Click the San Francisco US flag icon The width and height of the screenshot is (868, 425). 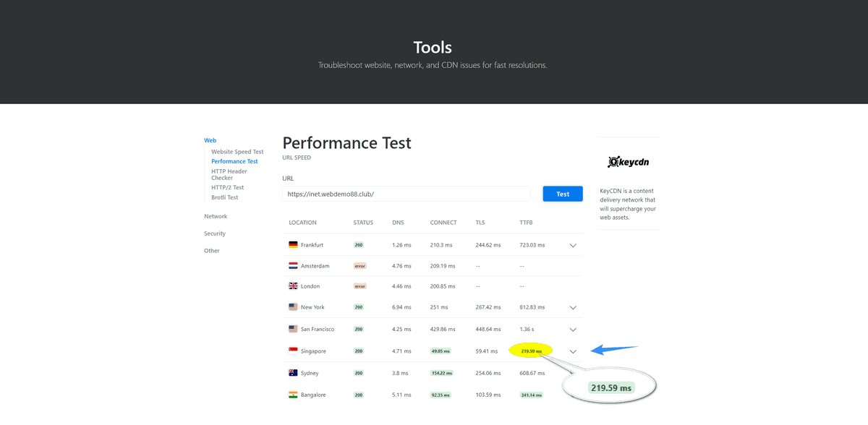293,329
